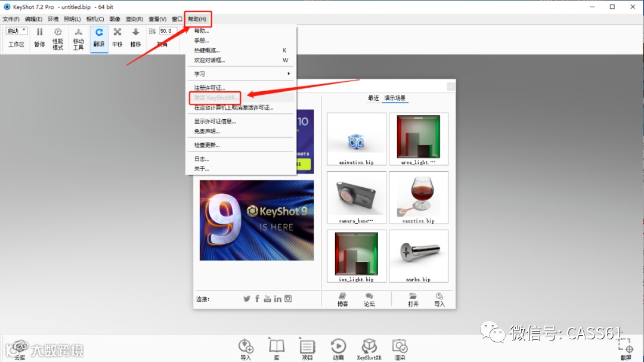Open the Image menu
644x362 pixels.
pyautogui.click(x=115, y=19)
